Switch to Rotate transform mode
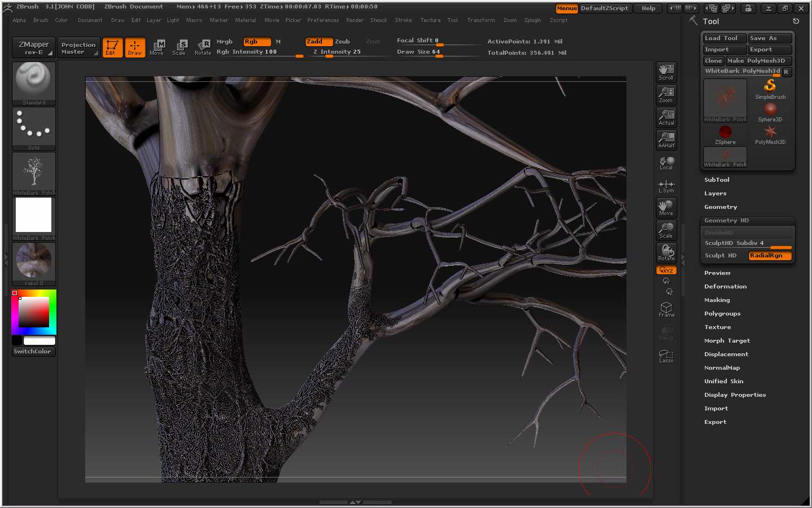 point(202,47)
